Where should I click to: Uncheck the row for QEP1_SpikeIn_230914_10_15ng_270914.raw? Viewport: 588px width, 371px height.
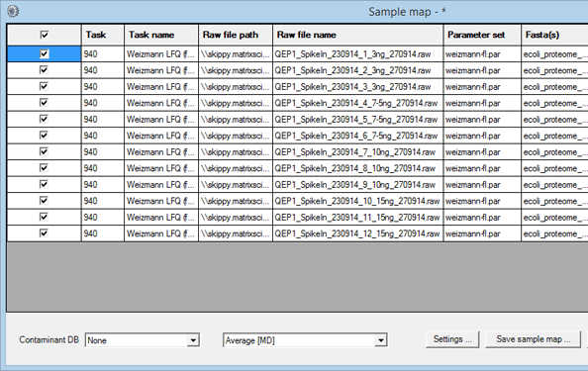44,201
